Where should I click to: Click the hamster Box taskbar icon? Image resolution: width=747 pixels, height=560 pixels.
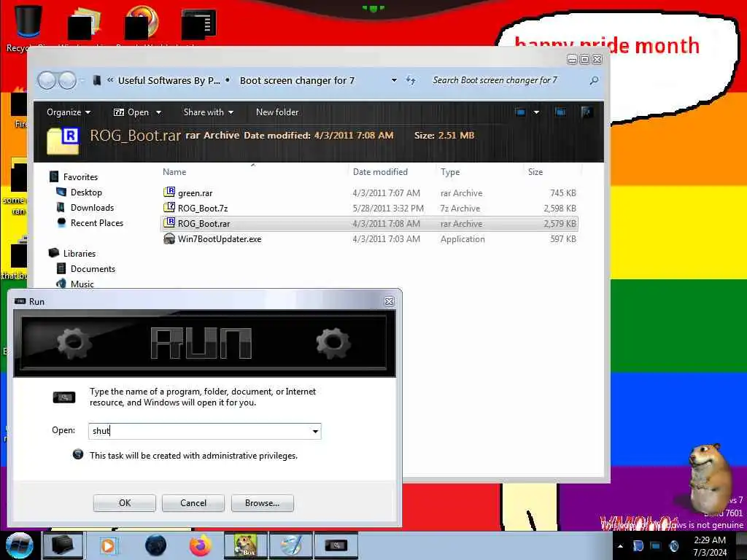pyautogui.click(x=245, y=545)
